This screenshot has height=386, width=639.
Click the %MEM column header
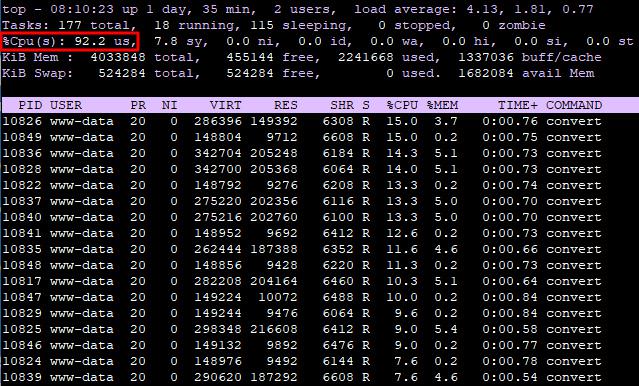click(x=443, y=105)
